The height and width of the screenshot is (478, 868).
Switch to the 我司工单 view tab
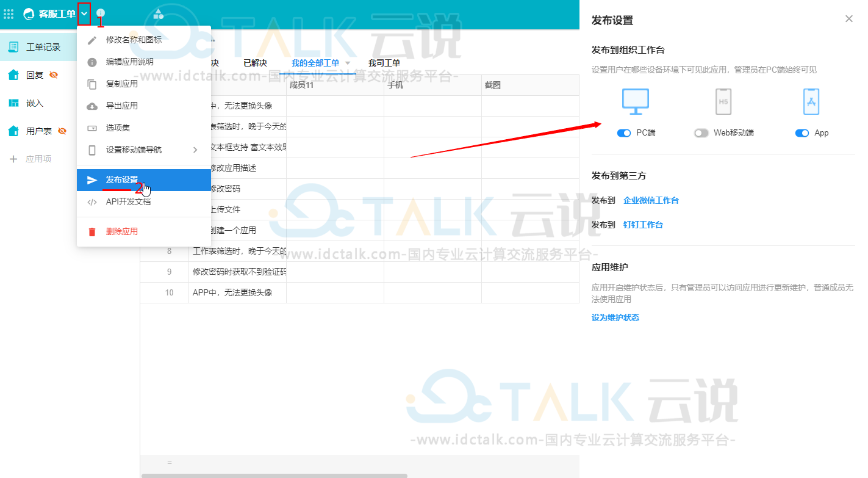tap(384, 63)
